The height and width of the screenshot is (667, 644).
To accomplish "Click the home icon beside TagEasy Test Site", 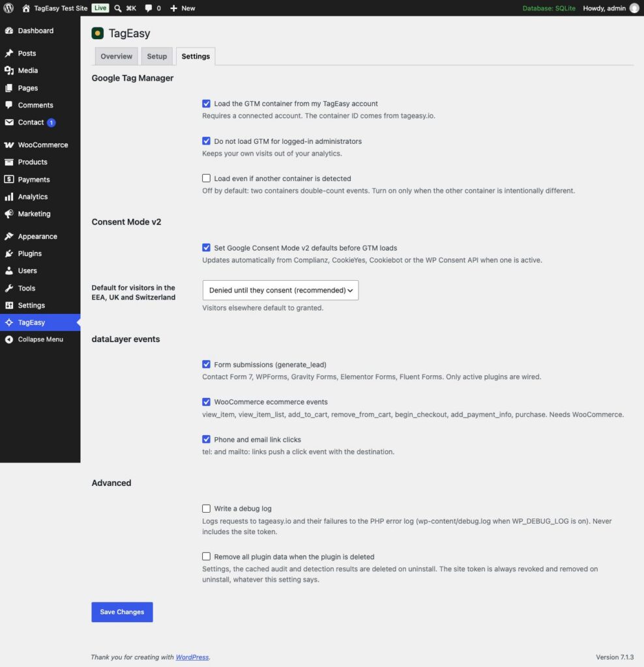I will click(x=26, y=8).
